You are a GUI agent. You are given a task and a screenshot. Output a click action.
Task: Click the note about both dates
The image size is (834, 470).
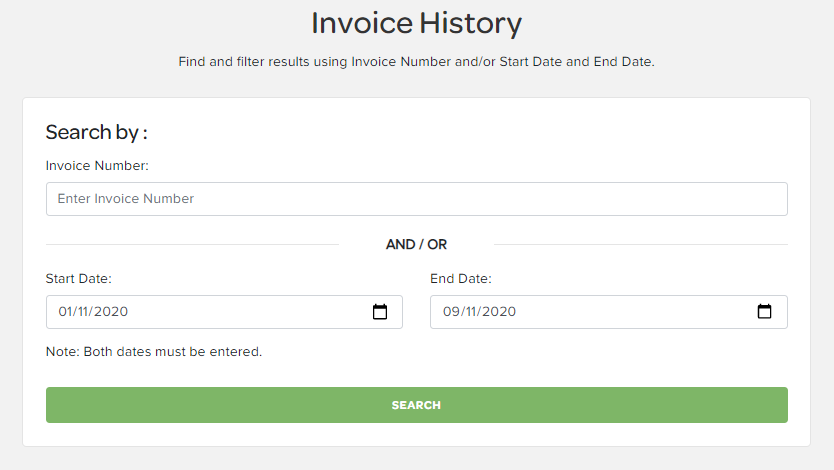click(x=154, y=352)
